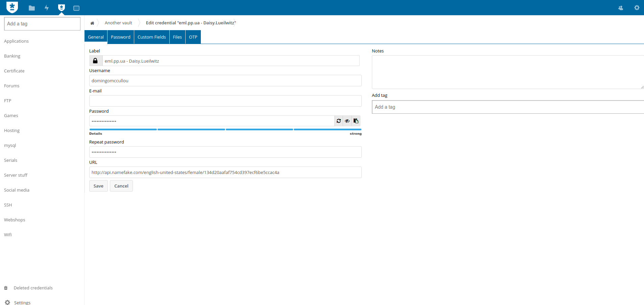Click the home icon in the breadcrumb

(x=92, y=23)
